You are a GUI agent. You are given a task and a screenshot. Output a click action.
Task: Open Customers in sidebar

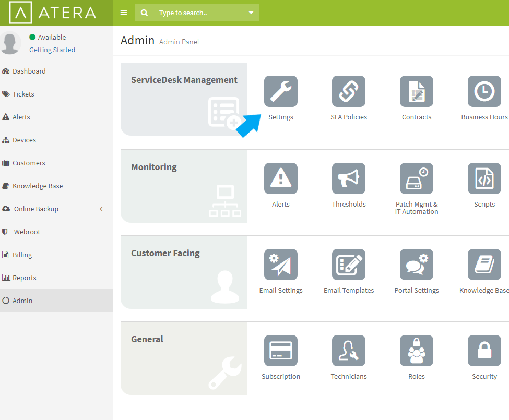pos(56,163)
